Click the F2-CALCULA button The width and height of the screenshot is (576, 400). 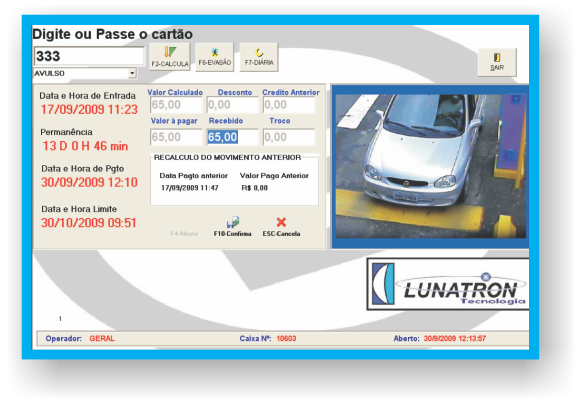click(170, 57)
